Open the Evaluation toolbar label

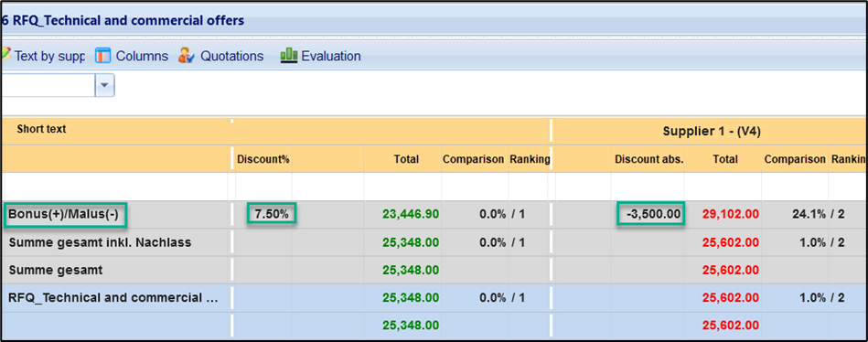[331, 56]
